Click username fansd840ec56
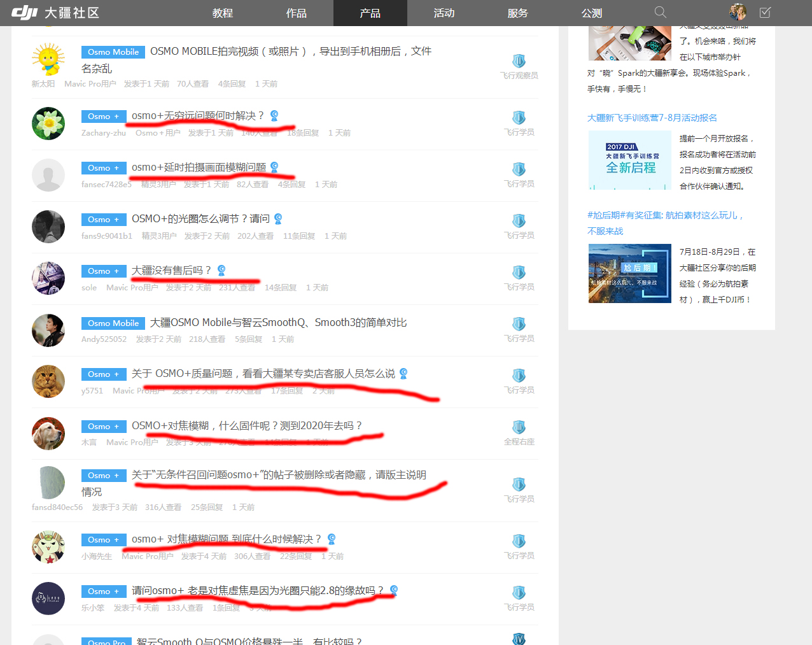The width and height of the screenshot is (812, 645). pos(57,507)
